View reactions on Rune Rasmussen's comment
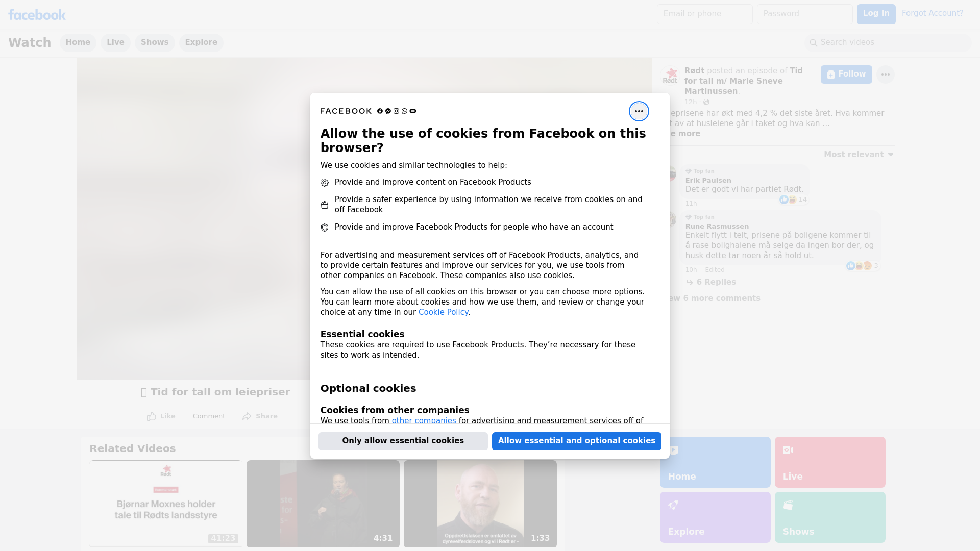 pyautogui.click(x=862, y=266)
